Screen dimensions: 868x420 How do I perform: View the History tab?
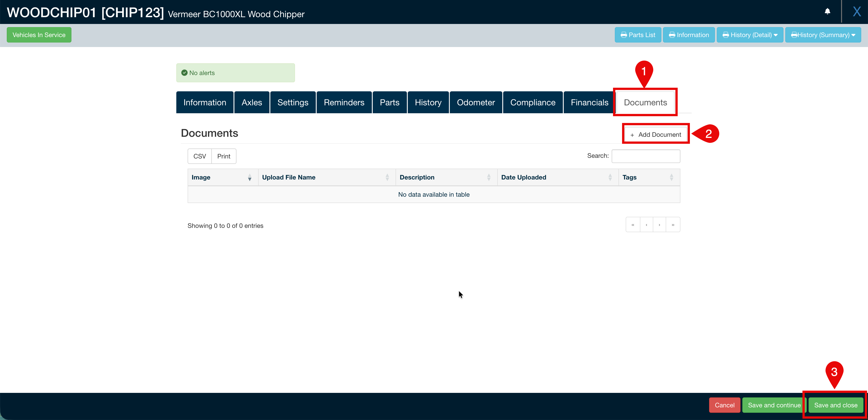428,102
